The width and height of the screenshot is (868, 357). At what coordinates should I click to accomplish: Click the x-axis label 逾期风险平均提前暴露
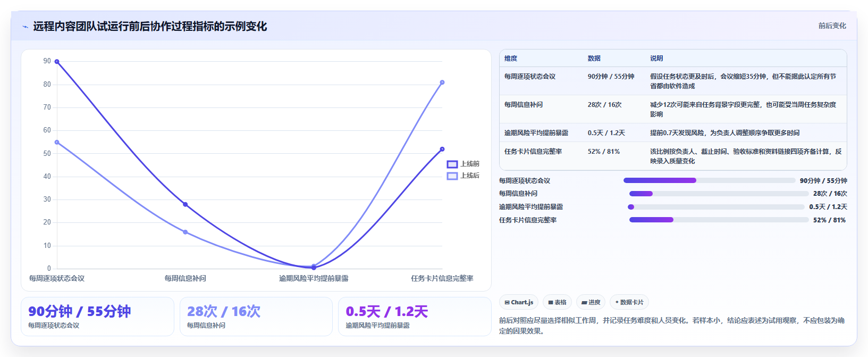pos(314,278)
